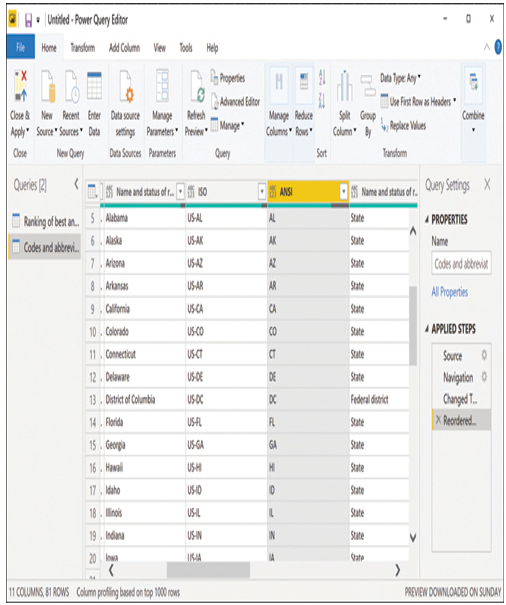
Task: Click the Save icon in title bar
Action: point(29,20)
